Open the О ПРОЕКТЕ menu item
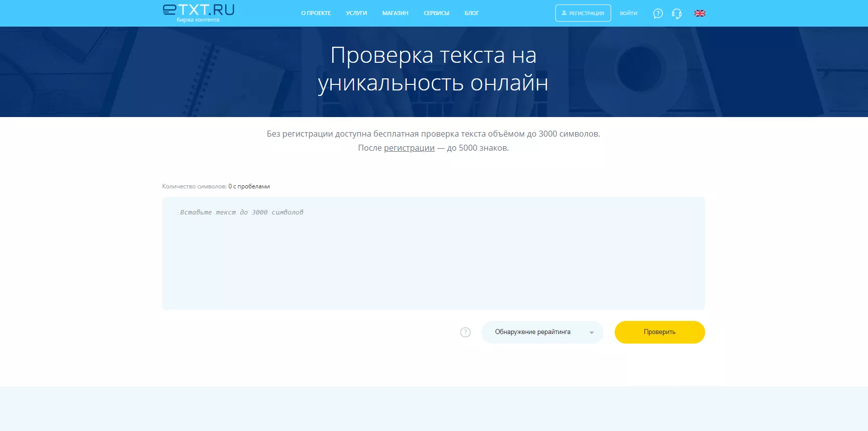The width and height of the screenshot is (868, 431). 316,13
